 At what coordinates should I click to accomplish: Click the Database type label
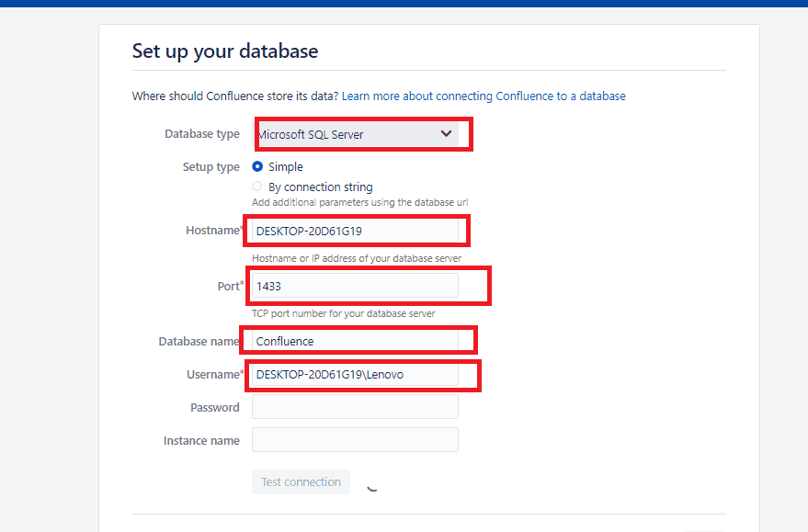201,134
